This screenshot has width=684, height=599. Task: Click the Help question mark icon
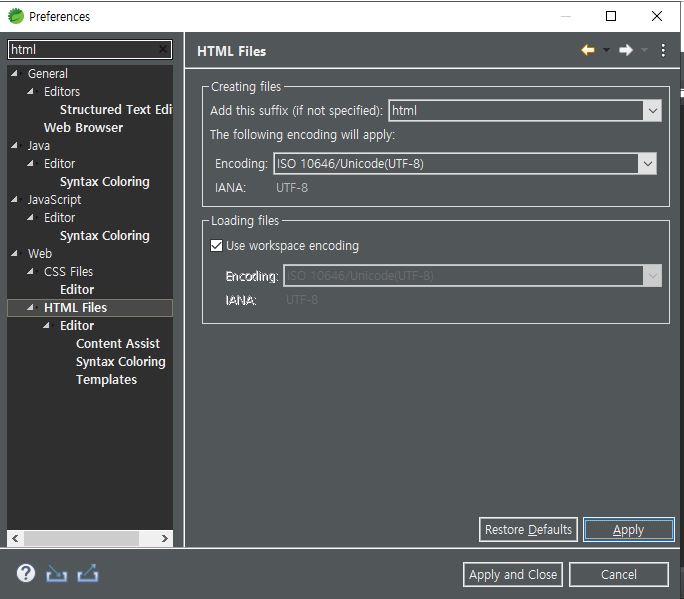pos(26,573)
